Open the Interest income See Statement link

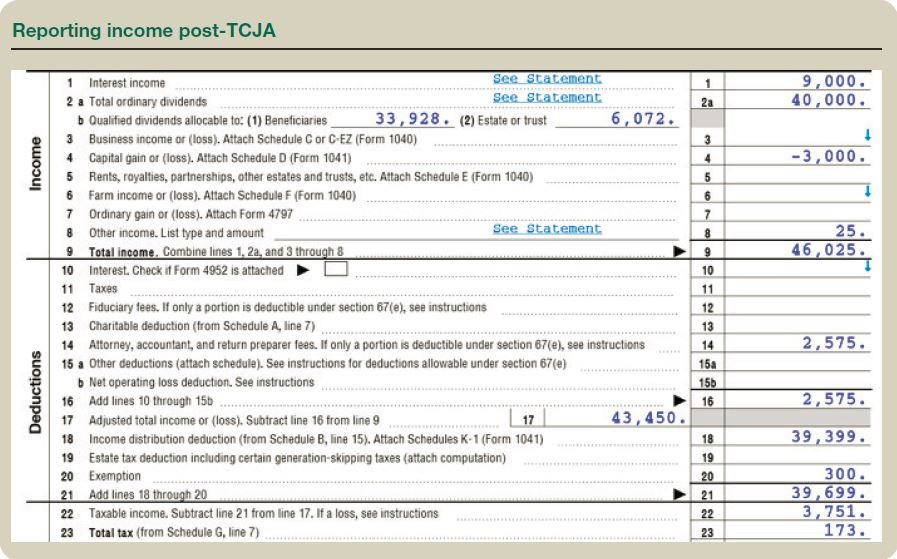tap(547, 78)
